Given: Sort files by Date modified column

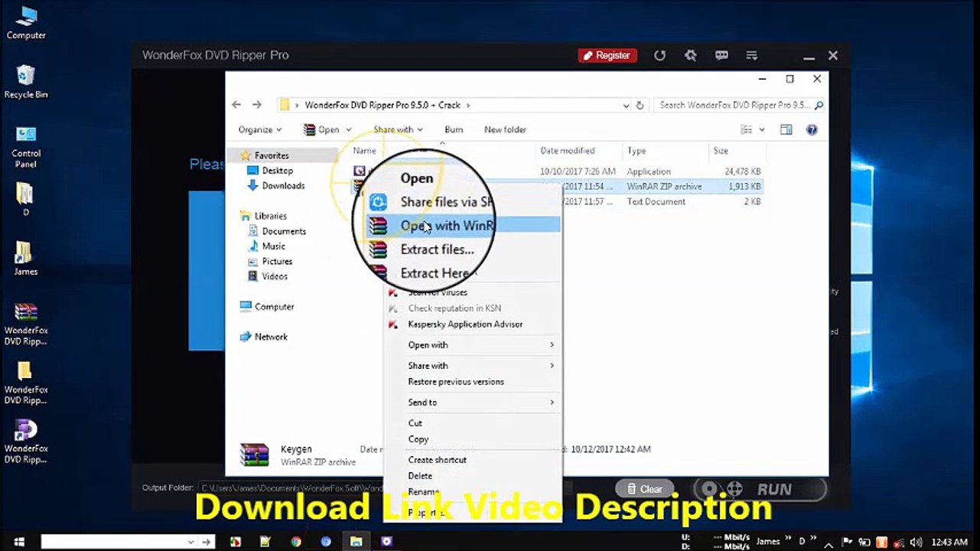Looking at the screenshot, I should 567,151.
